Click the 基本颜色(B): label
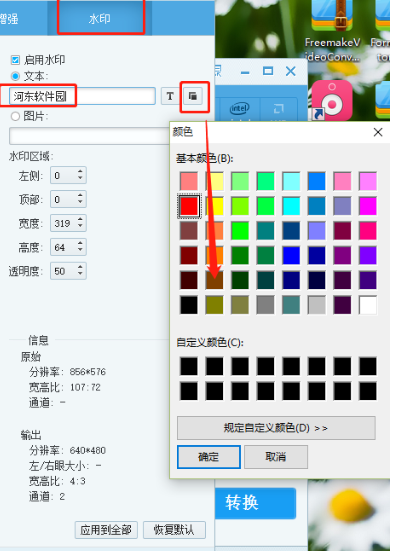This screenshot has height=551, width=393. [205, 158]
